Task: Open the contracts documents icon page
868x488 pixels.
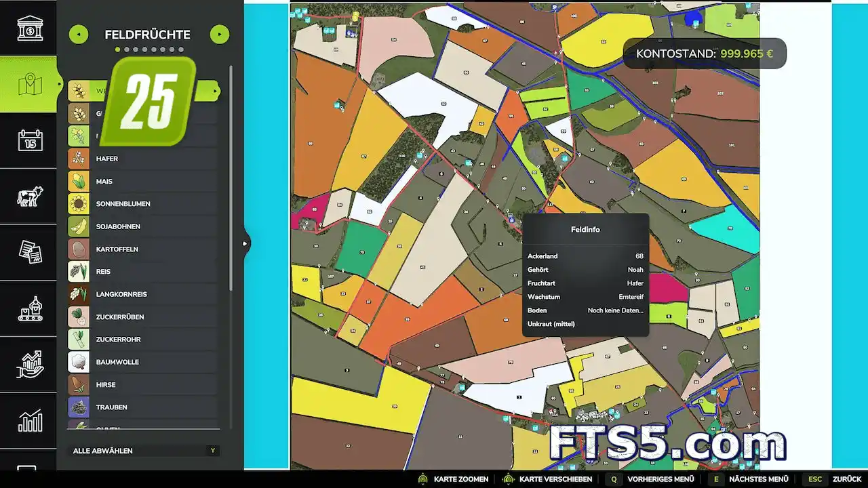Action: point(30,252)
